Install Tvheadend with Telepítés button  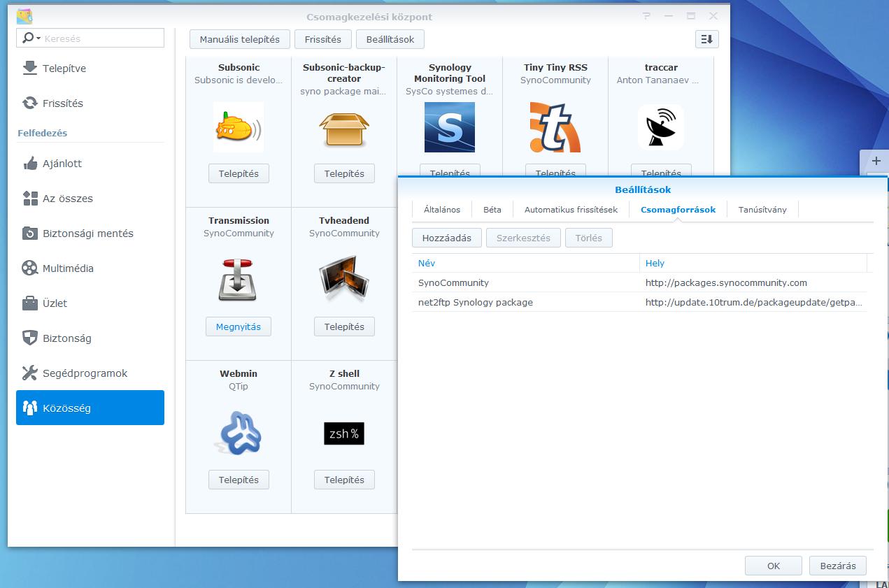[x=344, y=327]
